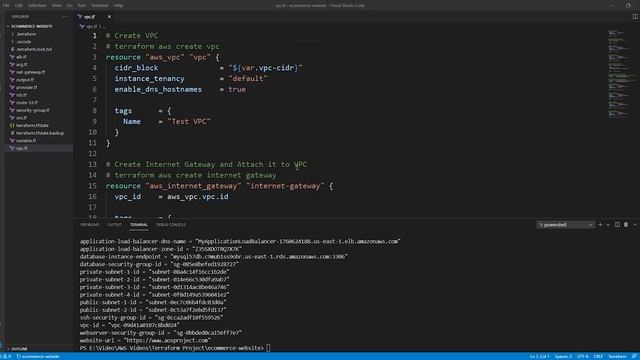Open output.tf file
The height and width of the screenshot is (360, 640).
pyautogui.click(x=25, y=80)
